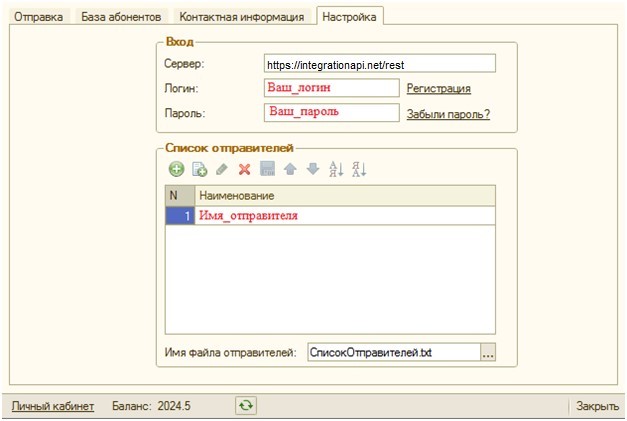Screen dimensions: 627x421
Task: Open the Личный кабинет link
Action: [53, 406]
